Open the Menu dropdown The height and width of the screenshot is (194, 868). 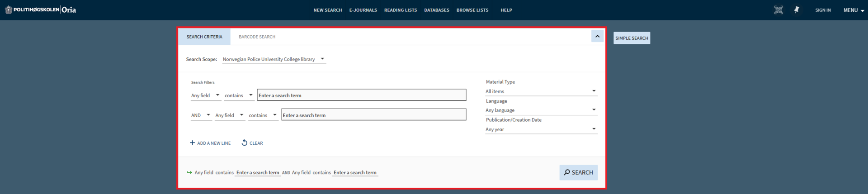coord(854,10)
